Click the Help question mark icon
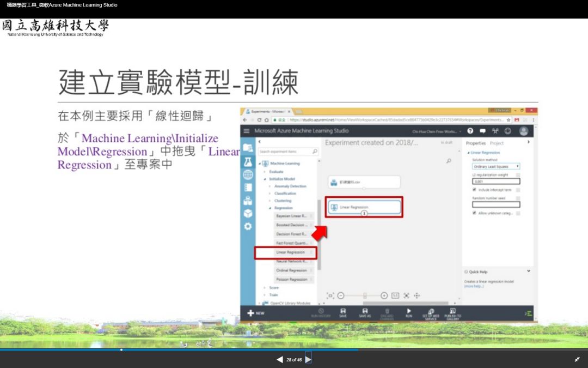 [x=470, y=131]
